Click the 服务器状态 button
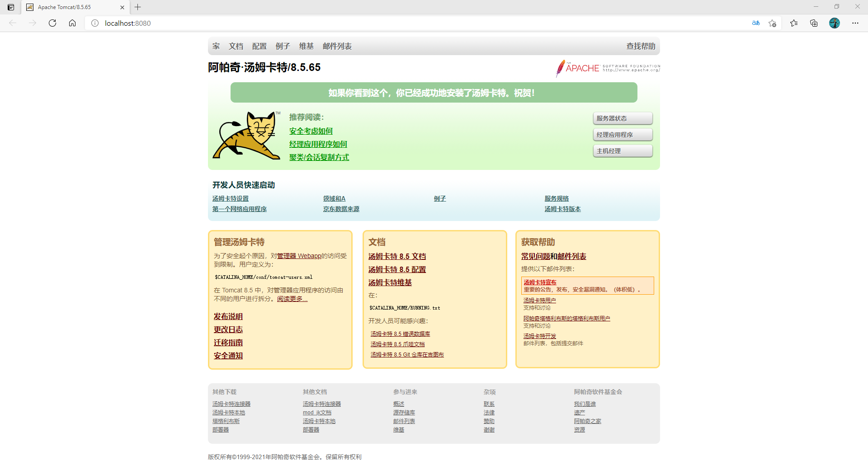This screenshot has height=470, width=868. click(x=623, y=118)
